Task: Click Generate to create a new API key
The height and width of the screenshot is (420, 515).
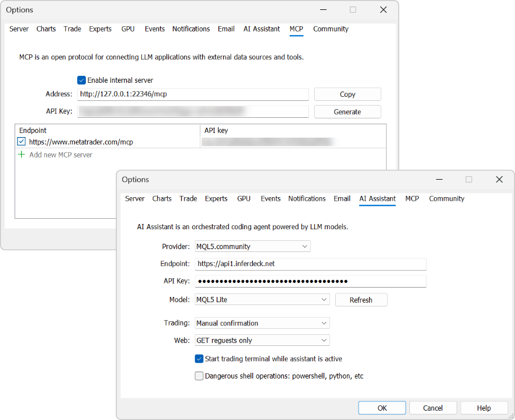Action: (347, 111)
